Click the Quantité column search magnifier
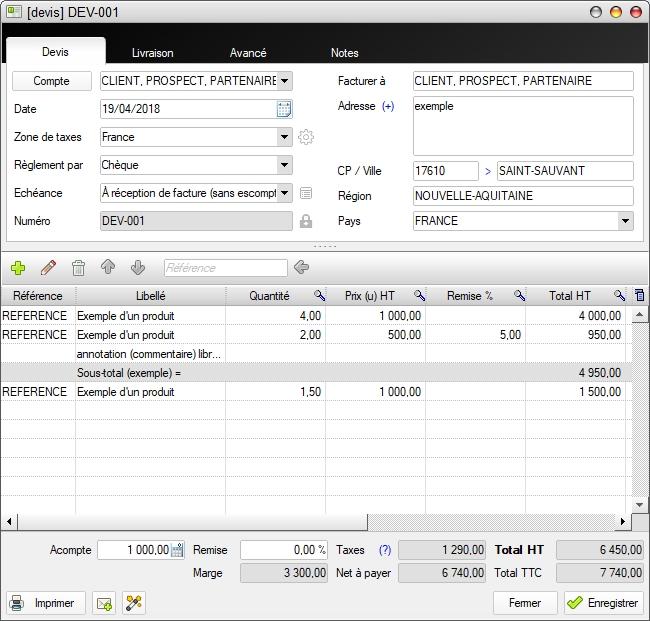The height and width of the screenshot is (621, 650). coord(319,296)
